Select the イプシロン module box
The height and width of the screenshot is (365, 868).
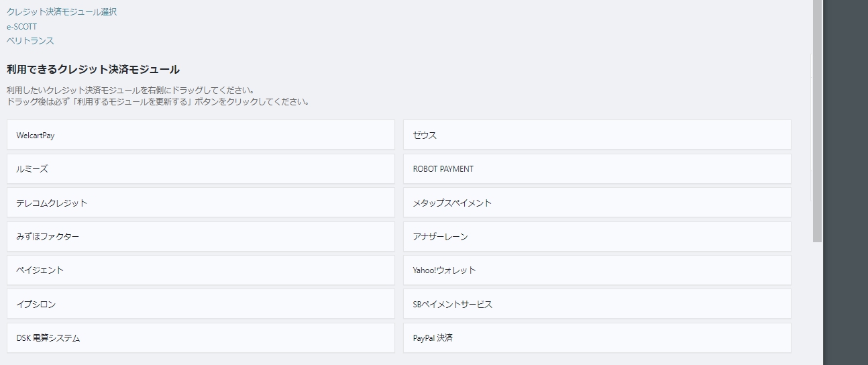pyautogui.click(x=201, y=304)
